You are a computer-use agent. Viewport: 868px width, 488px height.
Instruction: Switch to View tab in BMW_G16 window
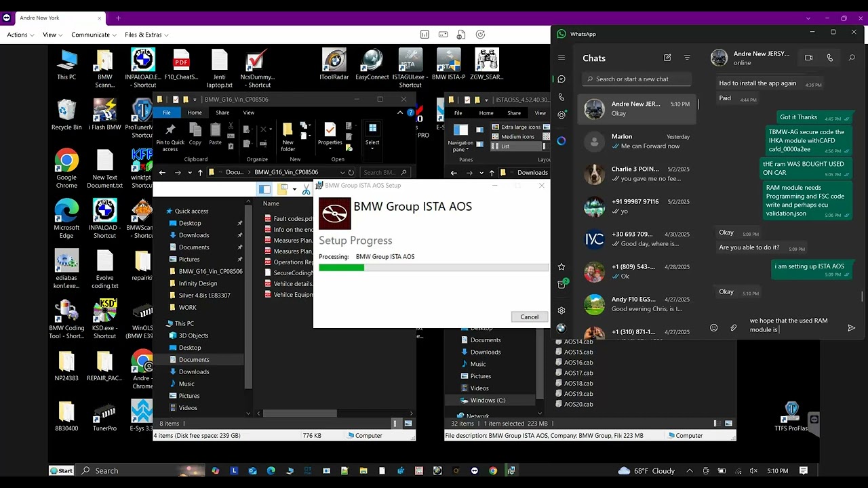pos(249,113)
